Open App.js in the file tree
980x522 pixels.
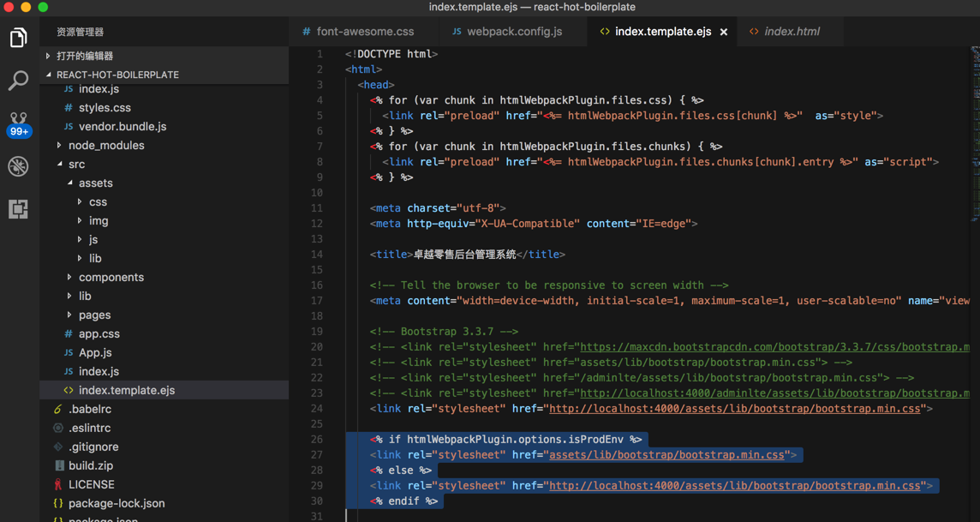95,352
